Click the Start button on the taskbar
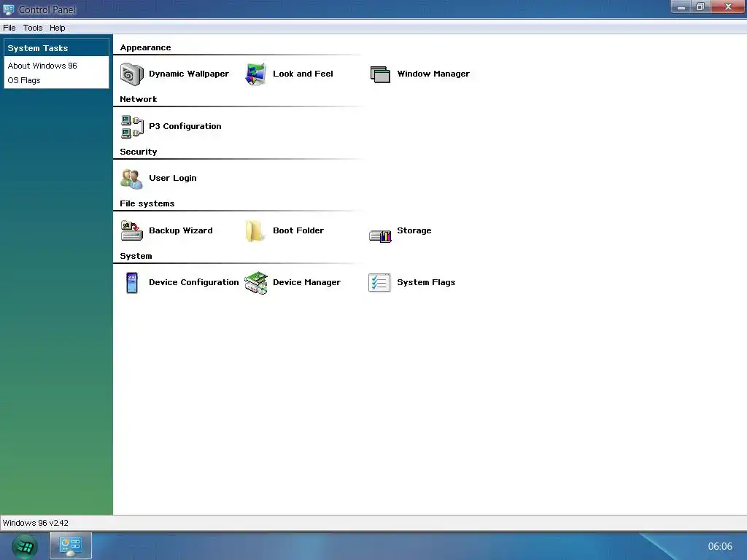This screenshot has width=747, height=560. click(x=25, y=546)
